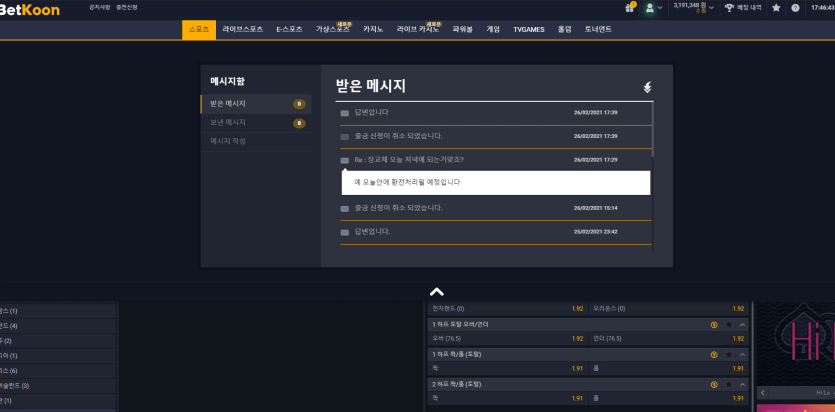Image resolution: width=835 pixels, height=412 pixels.
Task: Go to the 라이브스포츠 tab
Action: [x=243, y=30]
